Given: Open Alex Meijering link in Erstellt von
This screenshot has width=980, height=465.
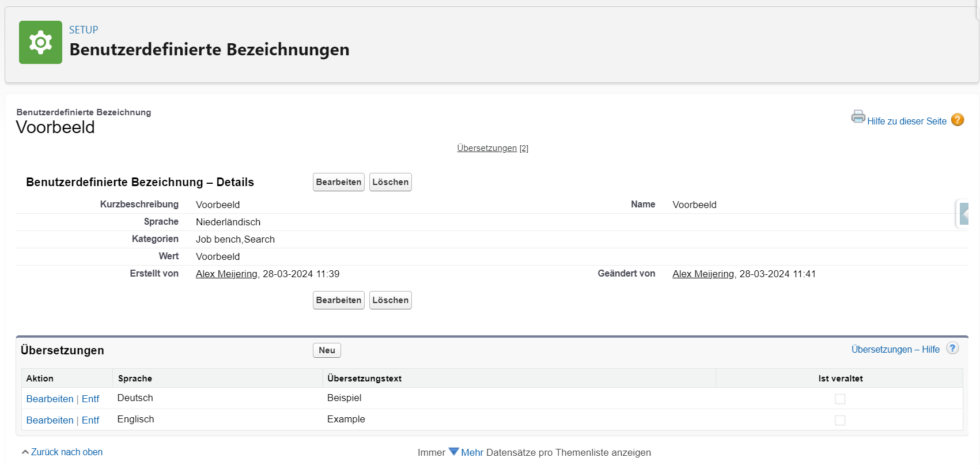Looking at the screenshot, I should click(226, 274).
